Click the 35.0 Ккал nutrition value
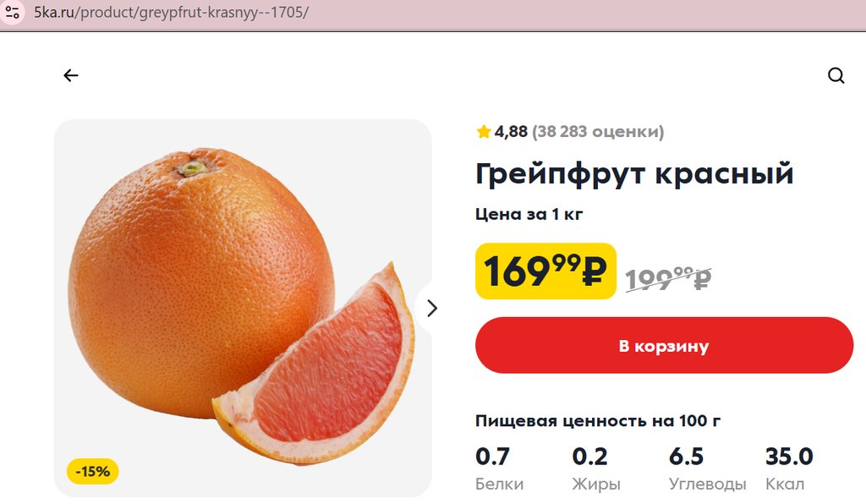The height and width of the screenshot is (504, 866). 788,457
